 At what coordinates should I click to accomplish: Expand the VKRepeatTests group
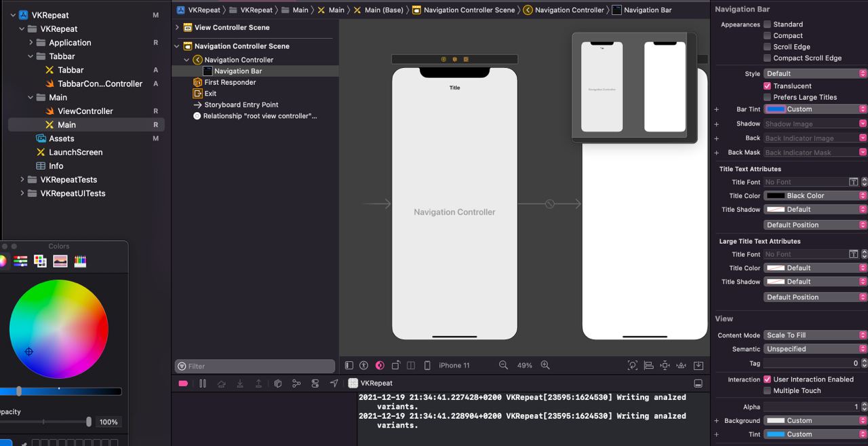click(22, 179)
